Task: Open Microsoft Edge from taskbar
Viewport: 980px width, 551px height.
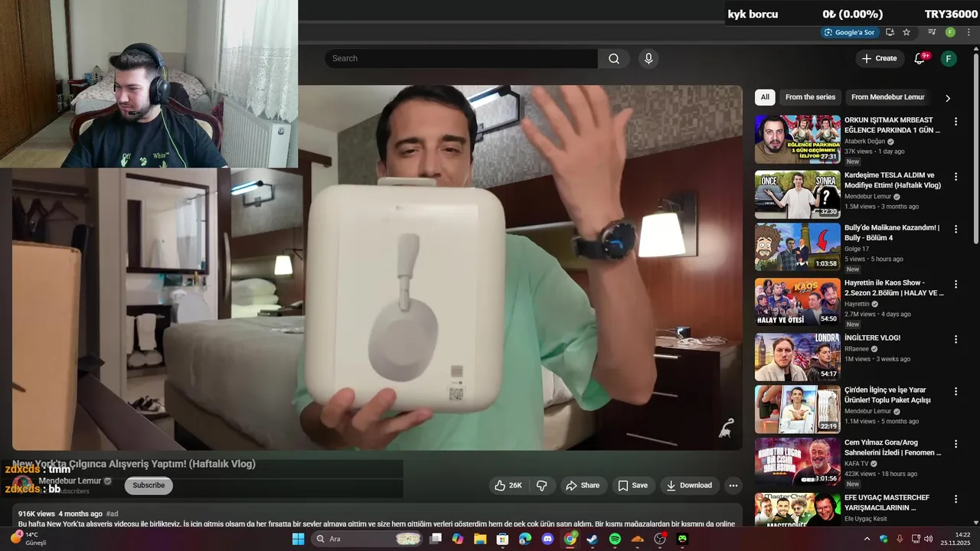Action: click(525, 539)
